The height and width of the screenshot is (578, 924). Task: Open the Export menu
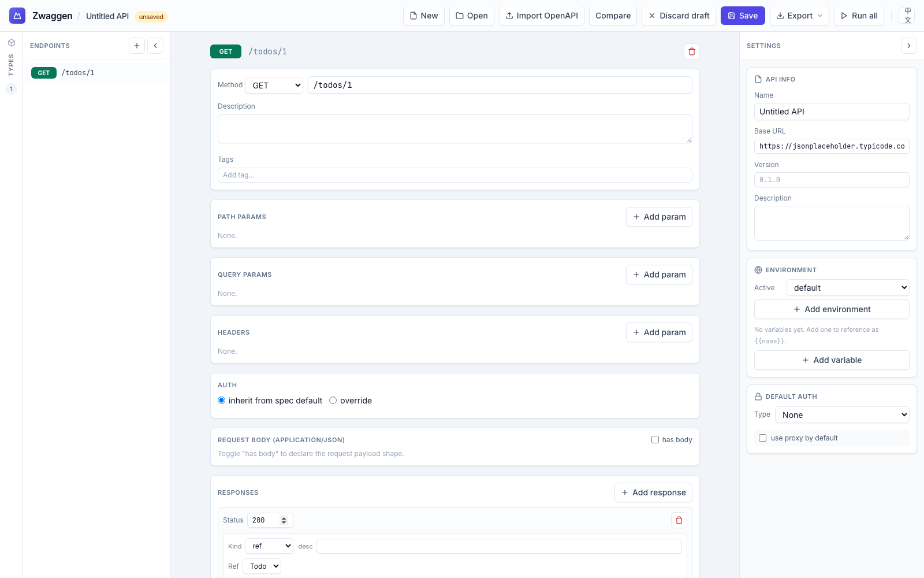(799, 16)
